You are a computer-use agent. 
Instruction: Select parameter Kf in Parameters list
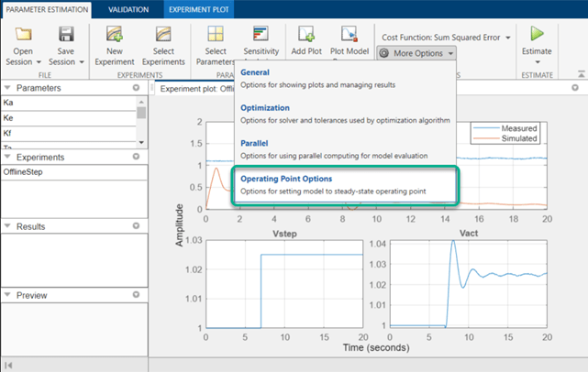[69, 134]
